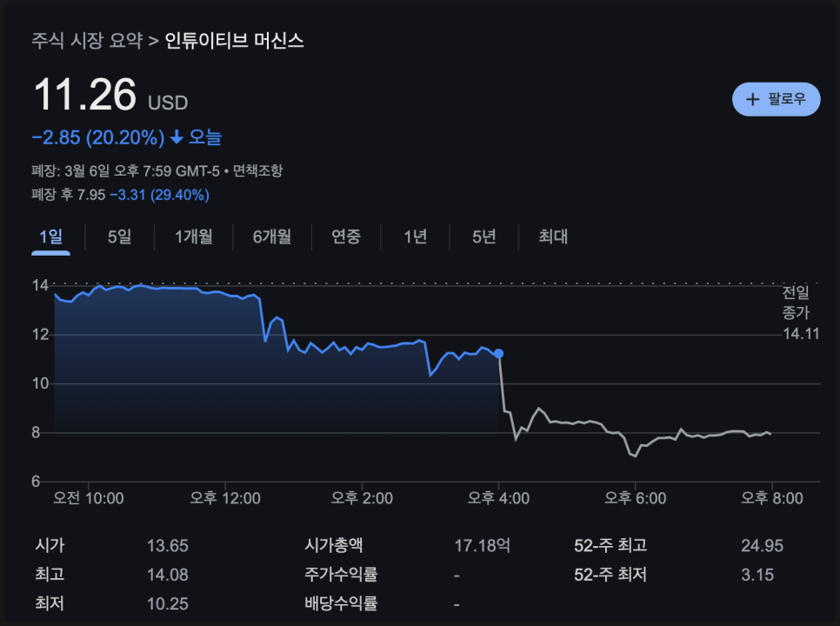The width and height of the screenshot is (840, 626).
Task: Click the 오후 4:00 axis label
Action: (x=499, y=498)
